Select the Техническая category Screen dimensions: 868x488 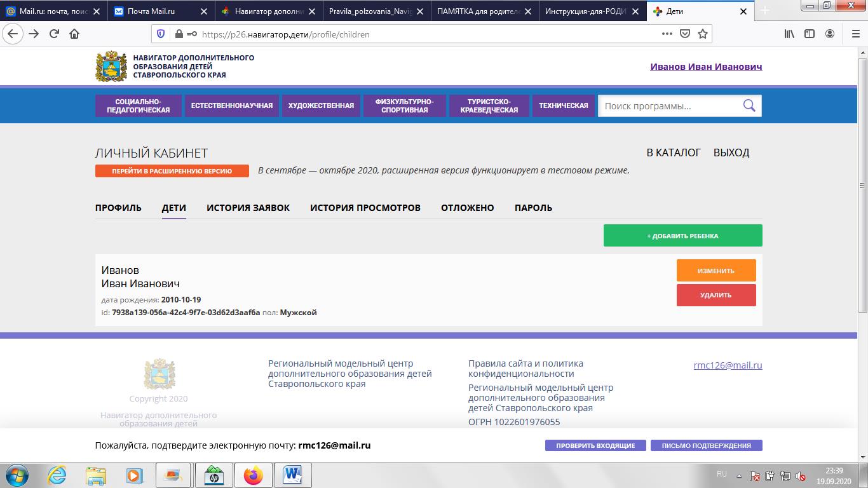(x=564, y=105)
